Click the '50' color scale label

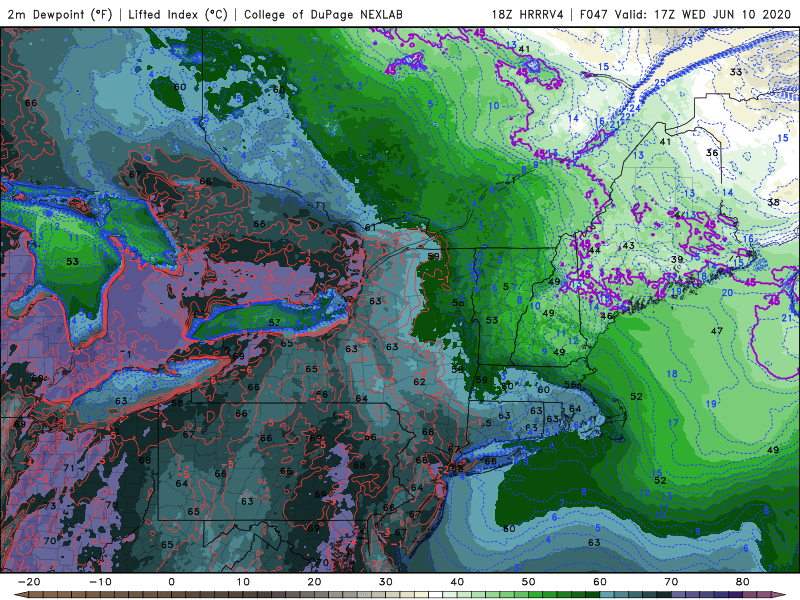tap(529, 582)
